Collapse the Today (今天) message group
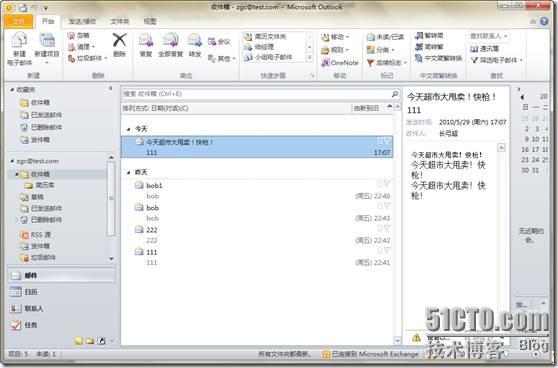The height and width of the screenshot is (368, 558). point(128,129)
